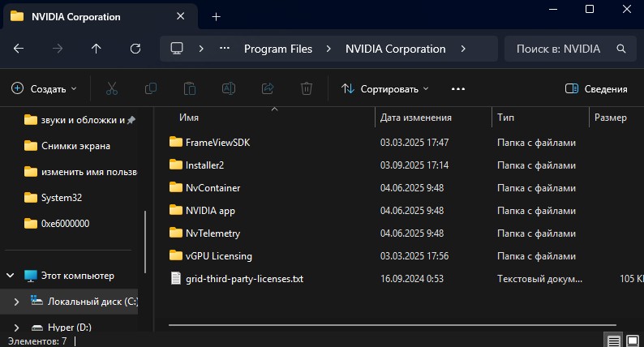Screen dimensions: 644x347
Task: Select grid-third-party-licenses.txt file icon
Action: coord(176,278)
